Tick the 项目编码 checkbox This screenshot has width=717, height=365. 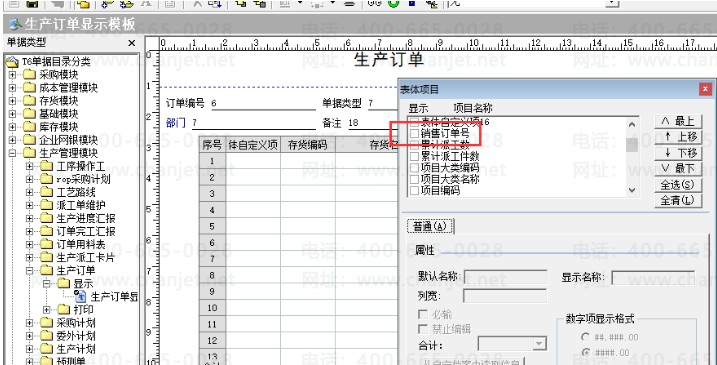[414, 191]
